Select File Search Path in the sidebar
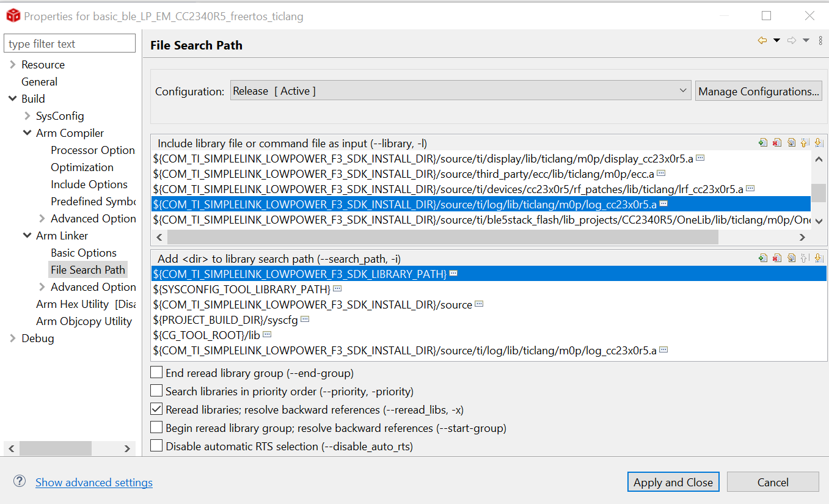829x504 pixels. pos(87,269)
